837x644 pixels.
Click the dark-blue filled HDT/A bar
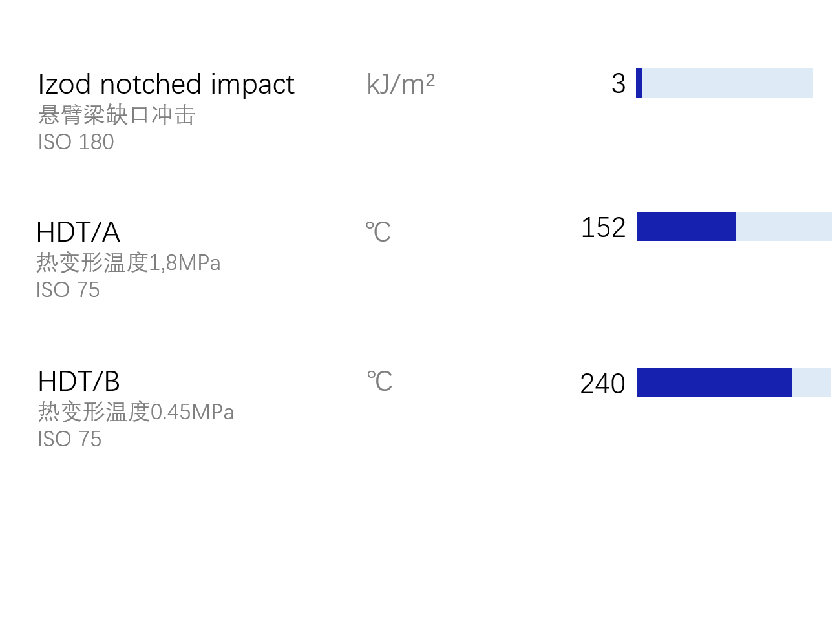point(686,227)
